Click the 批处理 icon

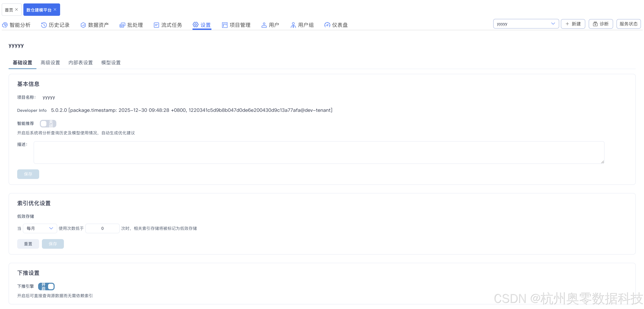tap(122, 25)
